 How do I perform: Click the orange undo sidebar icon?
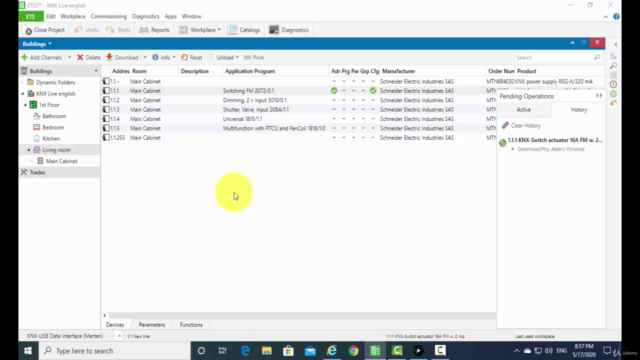click(613, 103)
